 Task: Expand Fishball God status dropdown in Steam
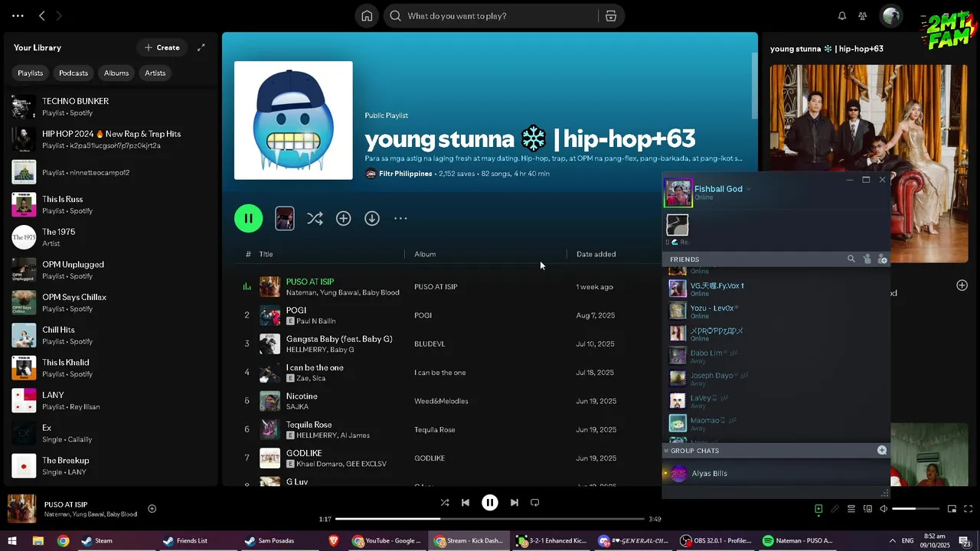pos(749,189)
